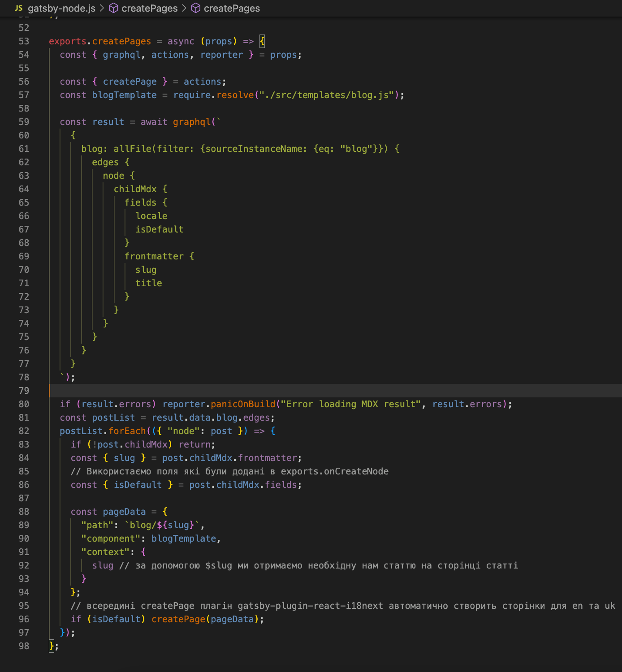
Task: Place cursor on empty line 79
Action: [x=335, y=391]
